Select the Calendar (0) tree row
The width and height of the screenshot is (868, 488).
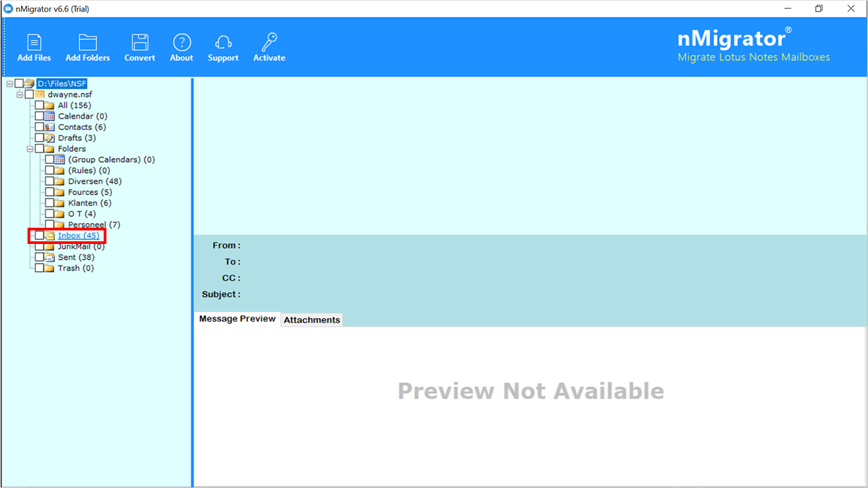coord(82,116)
